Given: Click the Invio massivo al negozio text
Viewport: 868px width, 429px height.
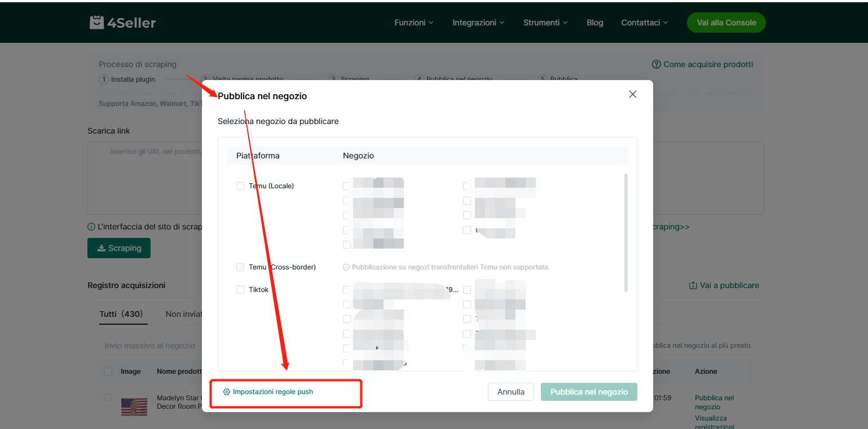Looking at the screenshot, I should (149, 346).
